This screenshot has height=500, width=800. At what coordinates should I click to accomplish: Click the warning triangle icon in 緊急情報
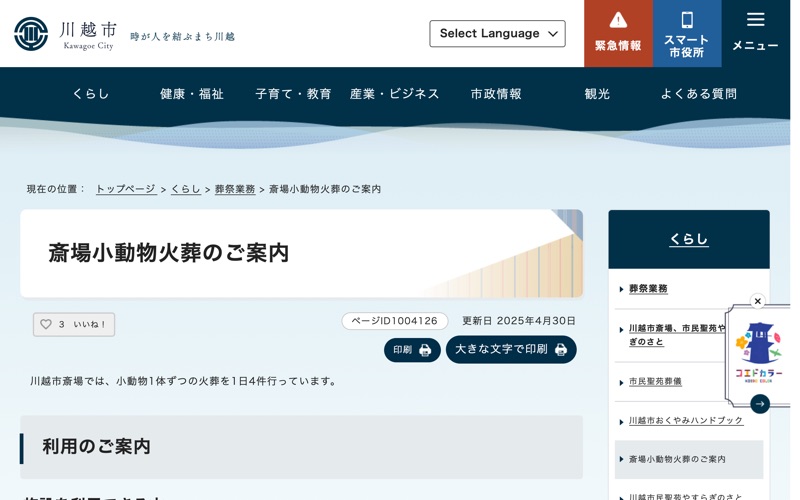(618, 20)
